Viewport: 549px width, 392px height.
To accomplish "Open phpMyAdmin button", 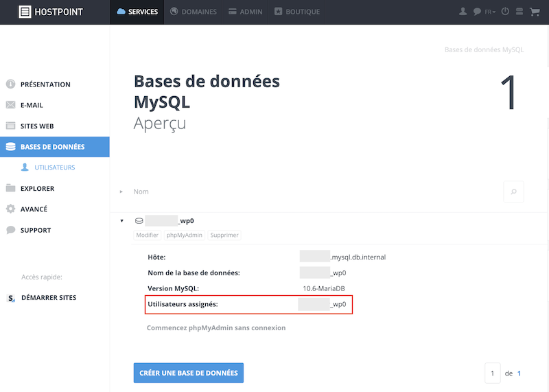I will (x=184, y=235).
